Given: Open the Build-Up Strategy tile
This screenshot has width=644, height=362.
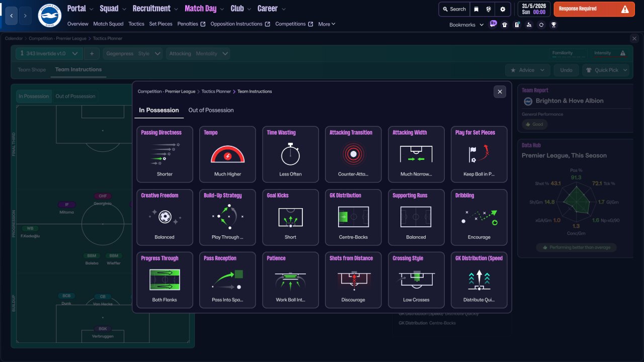Looking at the screenshot, I should 227,217.
